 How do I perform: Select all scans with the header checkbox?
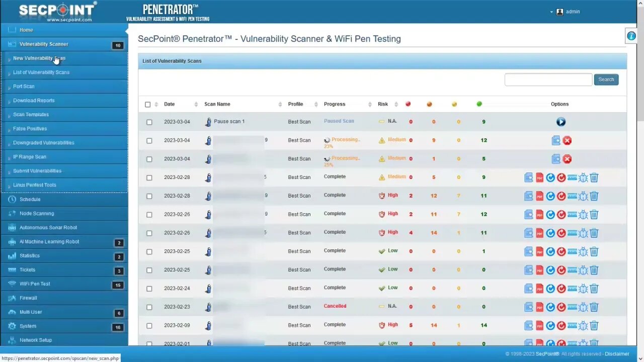click(147, 105)
